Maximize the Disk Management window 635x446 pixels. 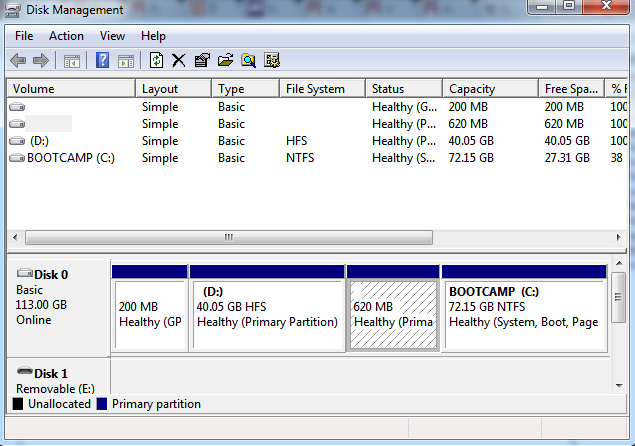tap(569, 6)
